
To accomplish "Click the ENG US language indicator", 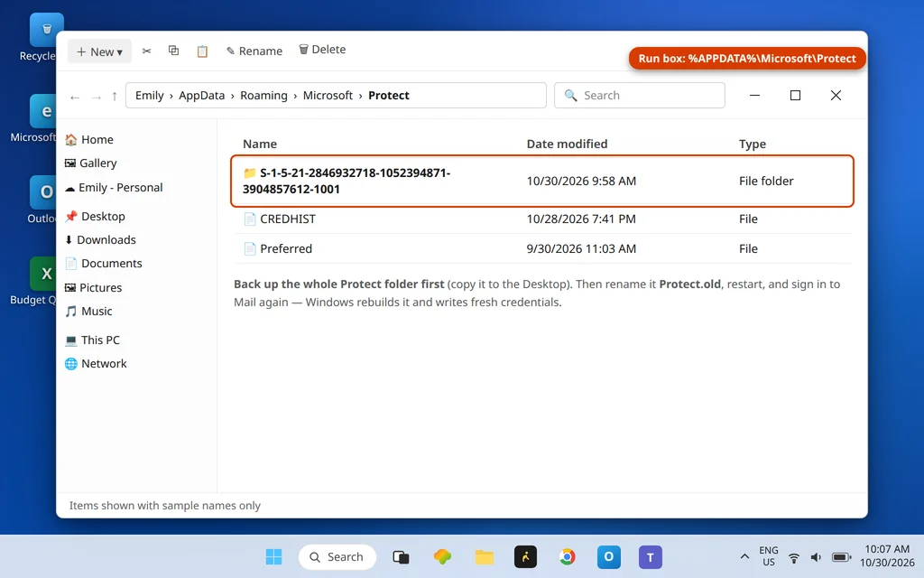I will [x=769, y=556].
